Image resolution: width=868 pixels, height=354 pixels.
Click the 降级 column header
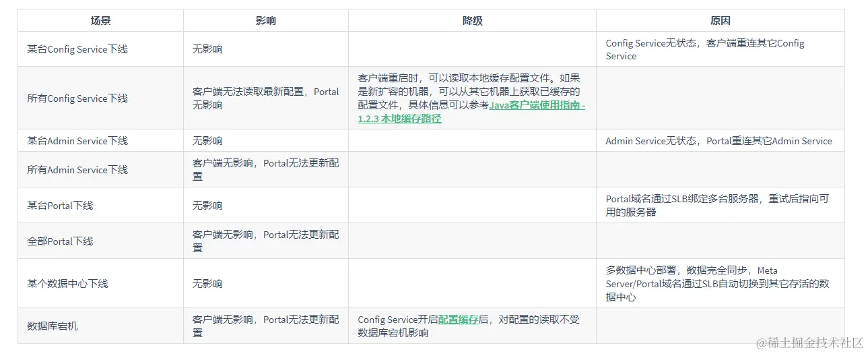click(472, 21)
